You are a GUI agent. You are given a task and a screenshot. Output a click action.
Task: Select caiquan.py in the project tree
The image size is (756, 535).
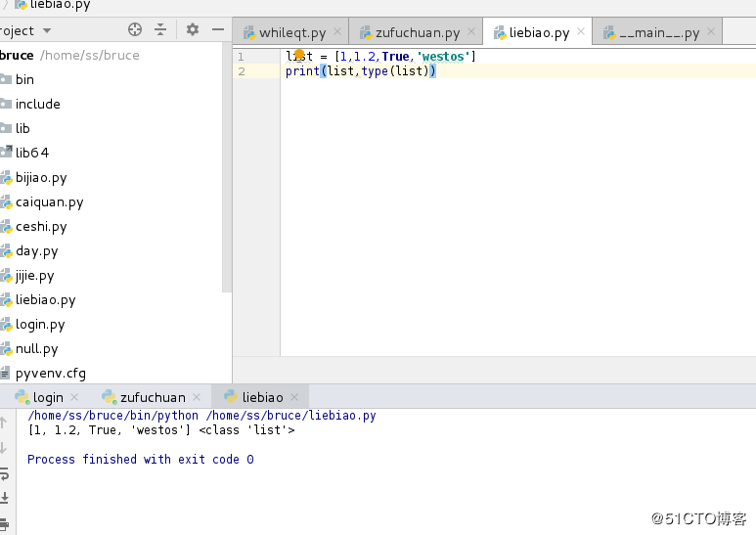coord(49,201)
